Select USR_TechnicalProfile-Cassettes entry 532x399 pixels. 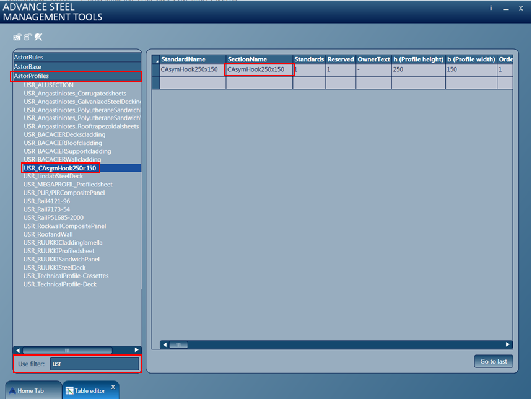(x=66, y=276)
